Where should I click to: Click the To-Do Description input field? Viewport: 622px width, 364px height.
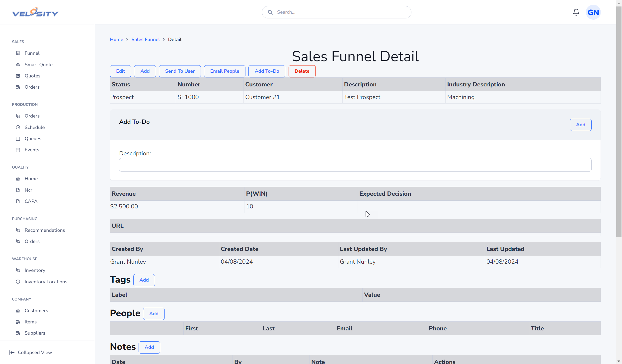[355, 165]
